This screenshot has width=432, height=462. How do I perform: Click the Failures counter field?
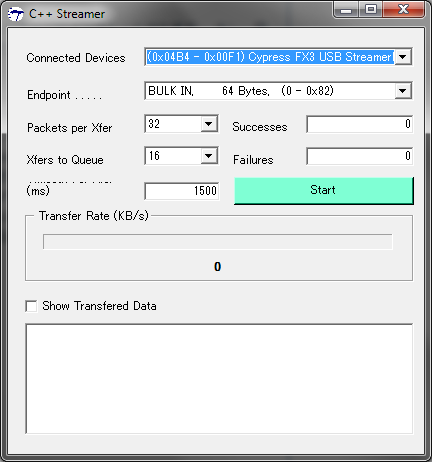[359, 156]
